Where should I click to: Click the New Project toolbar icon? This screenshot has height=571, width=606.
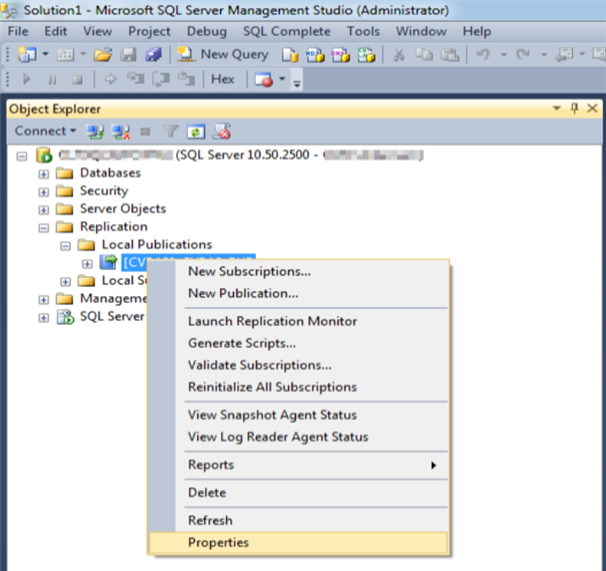[27, 55]
